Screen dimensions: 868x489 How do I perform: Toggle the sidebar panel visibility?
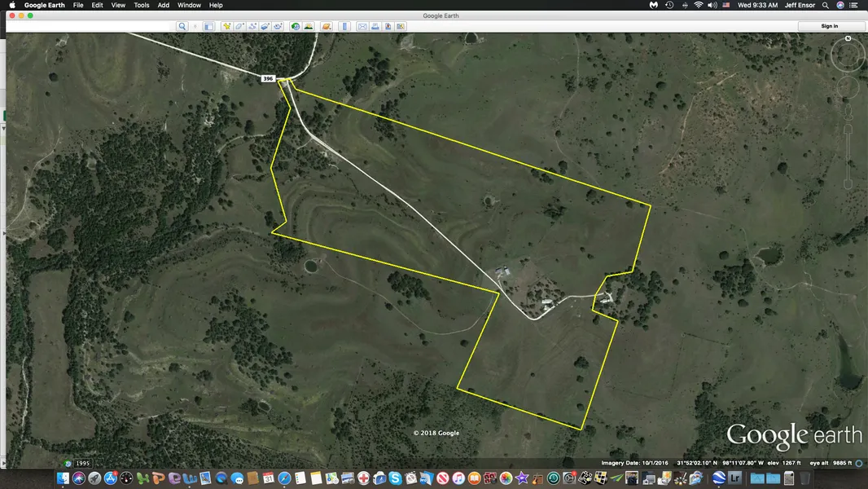coord(208,26)
